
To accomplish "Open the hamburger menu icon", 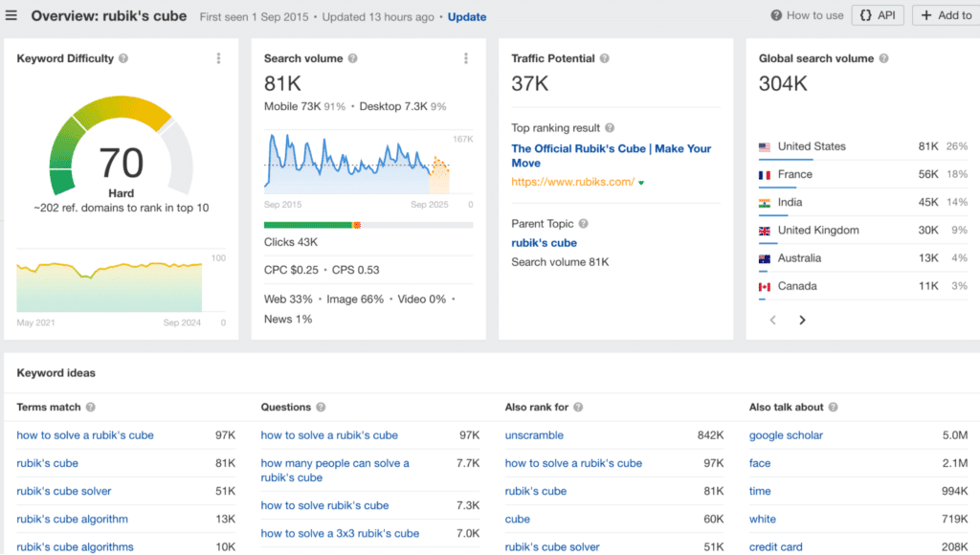I will click(x=11, y=16).
